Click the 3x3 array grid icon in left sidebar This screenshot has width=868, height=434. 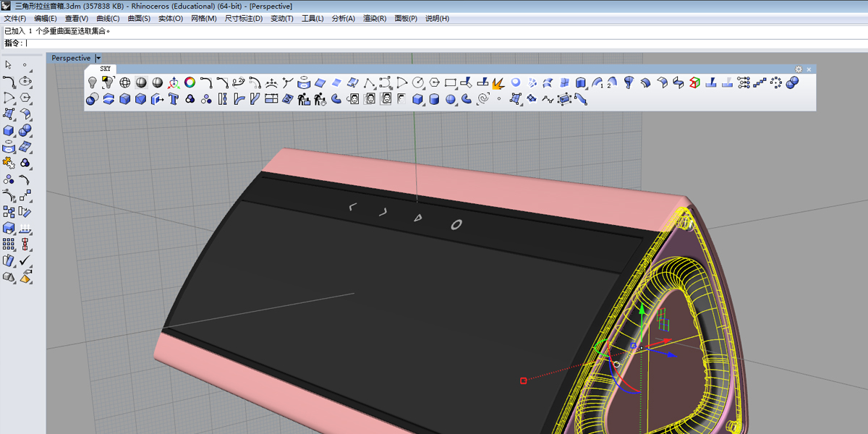[x=9, y=244]
